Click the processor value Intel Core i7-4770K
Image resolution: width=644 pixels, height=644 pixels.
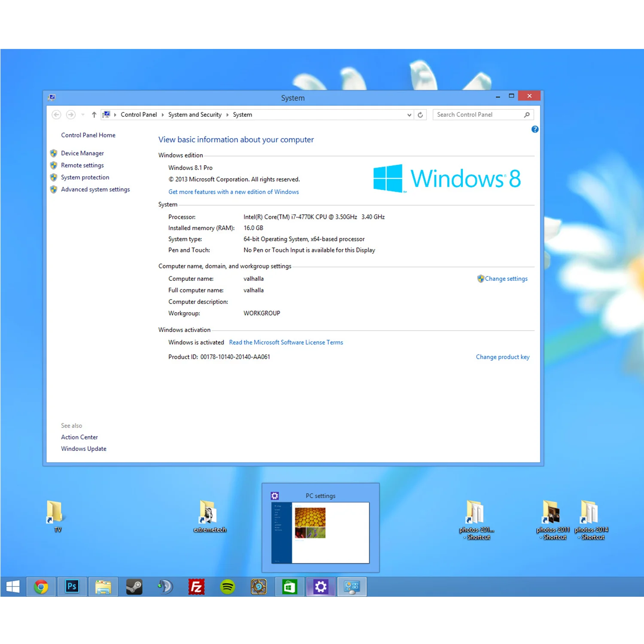pyautogui.click(x=314, y=217)
